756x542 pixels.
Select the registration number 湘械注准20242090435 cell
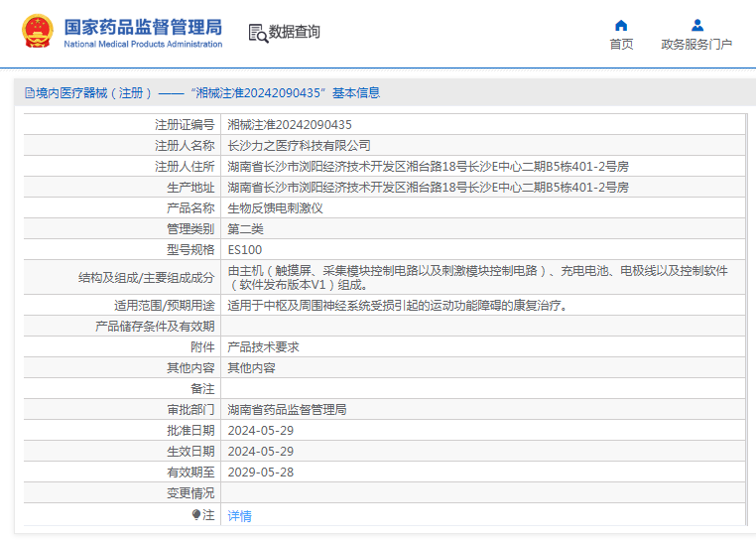point(483,124)
